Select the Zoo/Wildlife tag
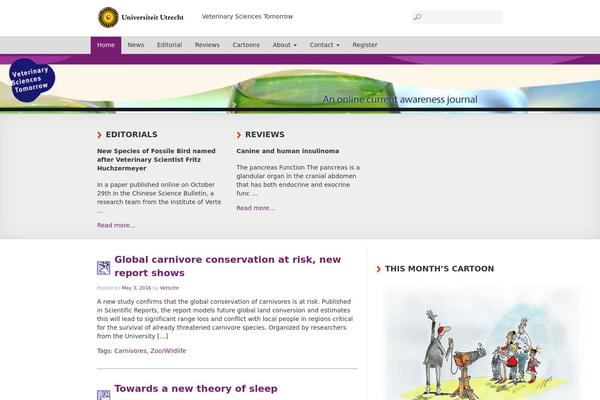Screen dimensions: 600x400 coord(168,351)
